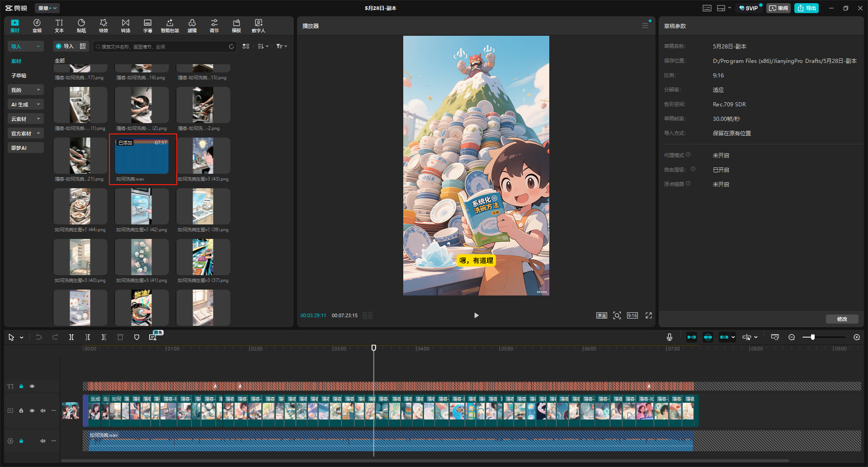This screenshot has height=467, width=868.
Task: Enter fullscreen preview in player
Action: (x=649, y=315)
